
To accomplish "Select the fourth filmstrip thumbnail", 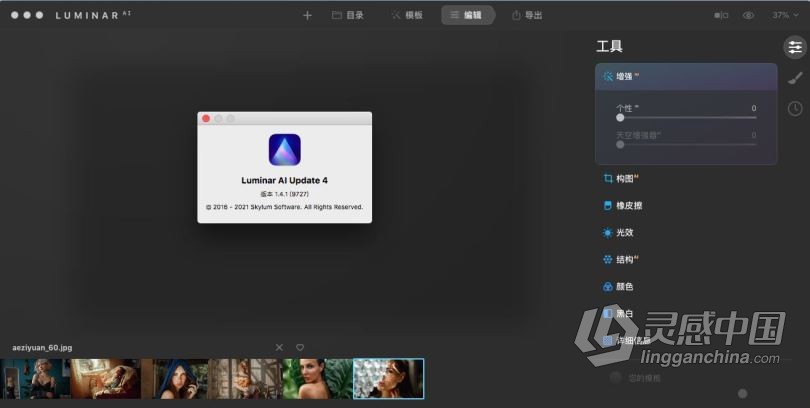I will coord(246,379).
